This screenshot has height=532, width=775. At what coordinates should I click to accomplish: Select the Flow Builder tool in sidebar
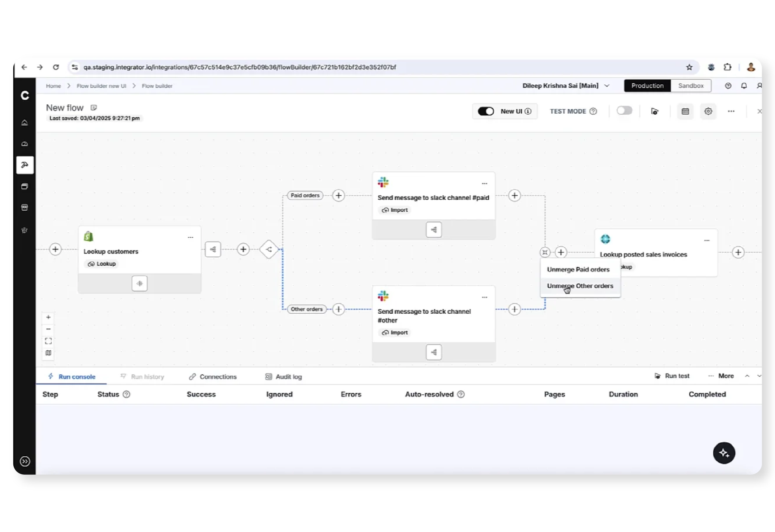coord(25,165)
